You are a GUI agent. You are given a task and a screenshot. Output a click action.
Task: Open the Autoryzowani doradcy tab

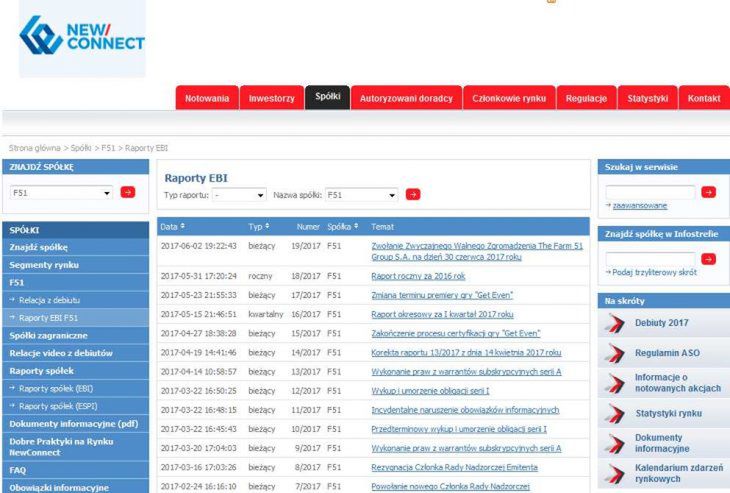tap(406, 98)
